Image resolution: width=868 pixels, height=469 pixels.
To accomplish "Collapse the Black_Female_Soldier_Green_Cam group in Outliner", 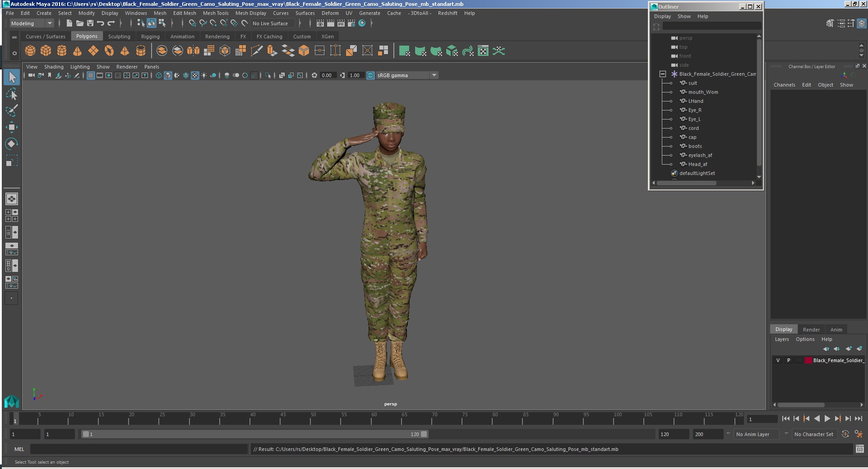I will (662, 74).
